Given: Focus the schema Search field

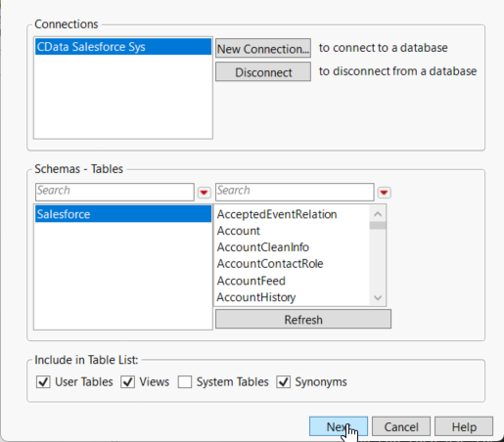Looking at the screenshot, I should click(x=115, y=192).
